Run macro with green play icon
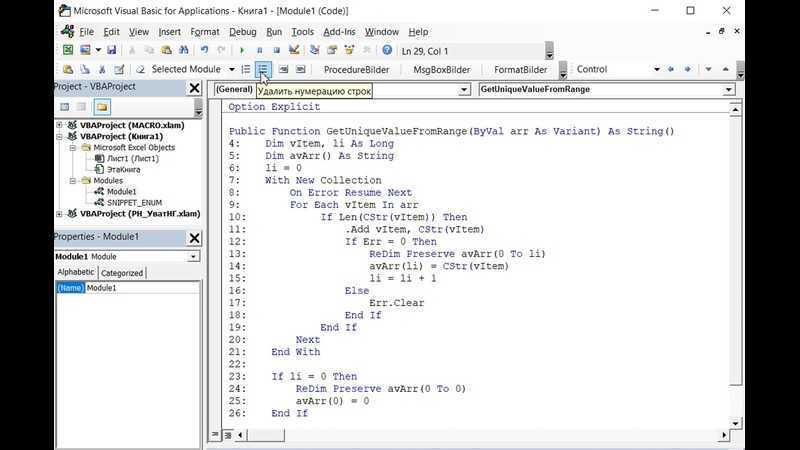Viewport: 800px width, 450px height. pos(242,50)
